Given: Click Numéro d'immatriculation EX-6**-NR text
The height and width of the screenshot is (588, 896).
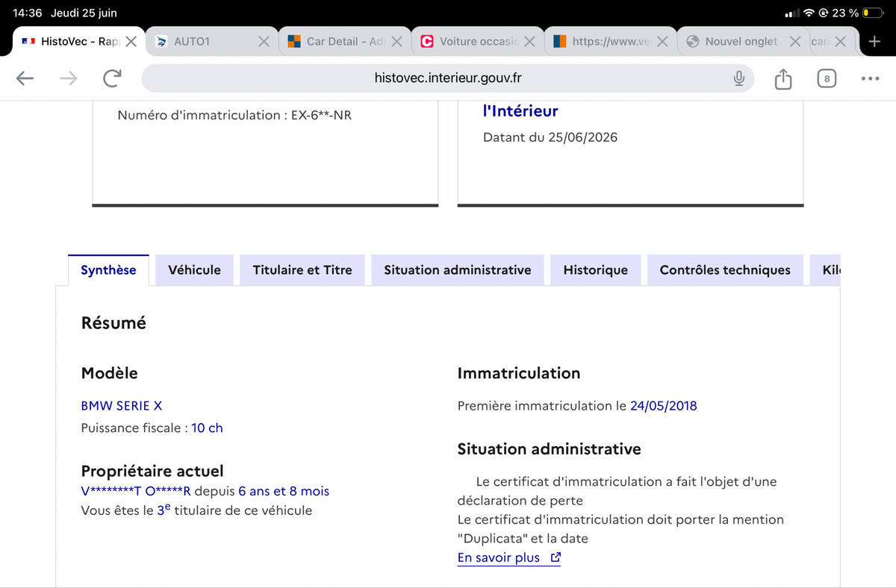Looking at the screenshot, I should click(x=234, y=116).
